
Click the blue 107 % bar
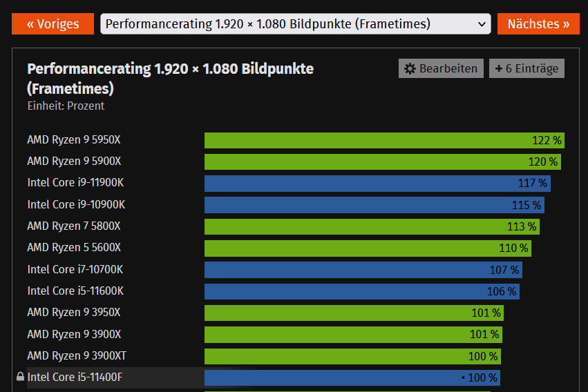coord(363,270)
